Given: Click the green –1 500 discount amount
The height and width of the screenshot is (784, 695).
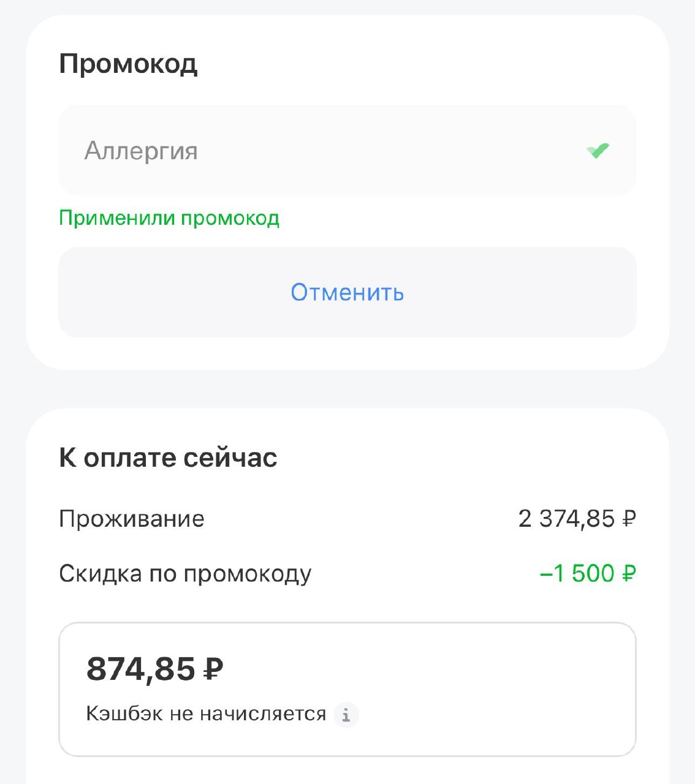Looking at the screenshot, I should [x=577, y=574].
